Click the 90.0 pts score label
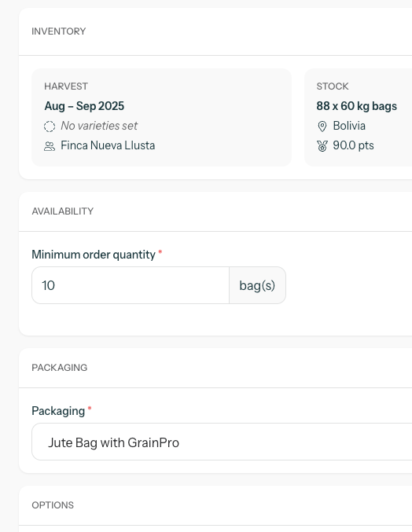 click(353, 145)
